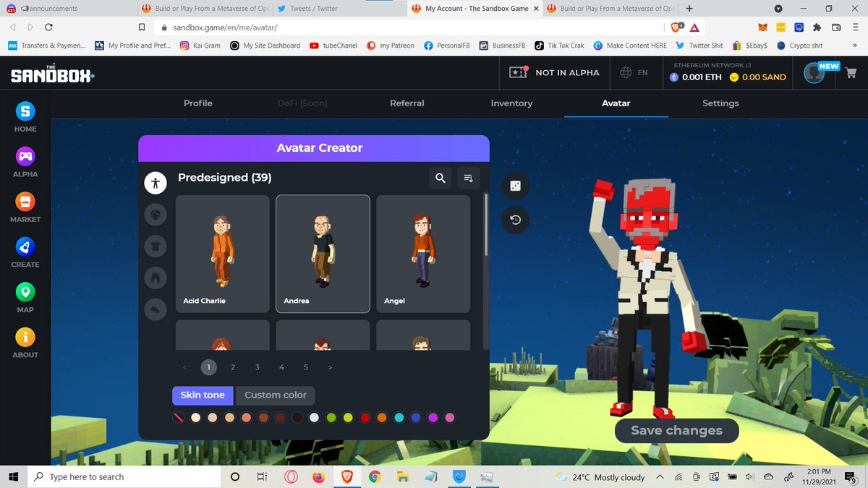Pick the blue skin color swatch
868x488 pixels.
click(416, 418)
